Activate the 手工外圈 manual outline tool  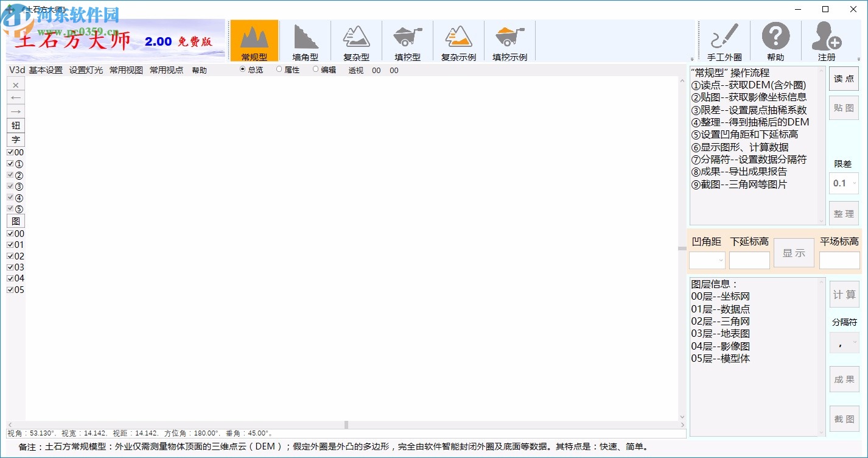[726, 40]
